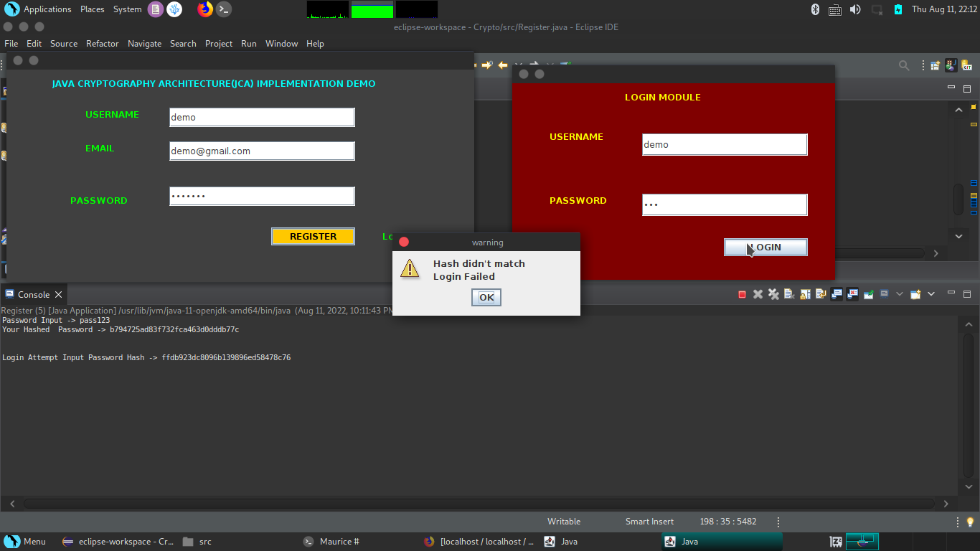Expand Open Console dropdown arrow
This screenshot has height=551, width=980.
click(x=931, y=294)
